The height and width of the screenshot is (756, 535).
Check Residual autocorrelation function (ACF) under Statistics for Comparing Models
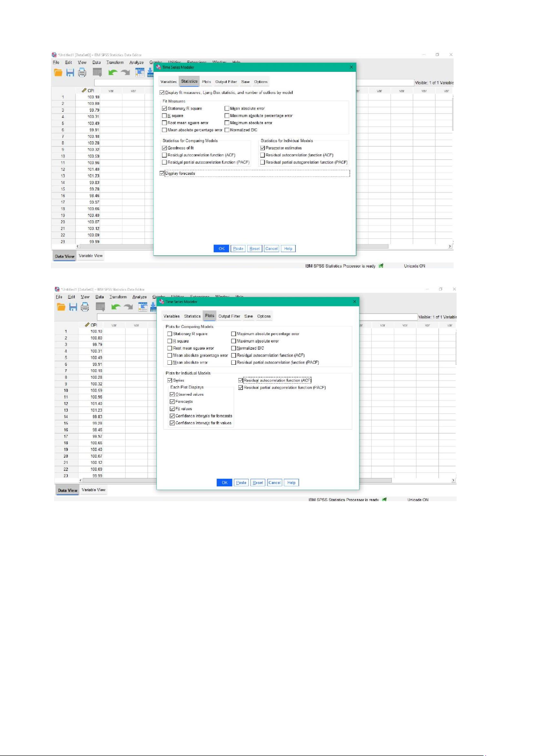click(x=164, y=155)
